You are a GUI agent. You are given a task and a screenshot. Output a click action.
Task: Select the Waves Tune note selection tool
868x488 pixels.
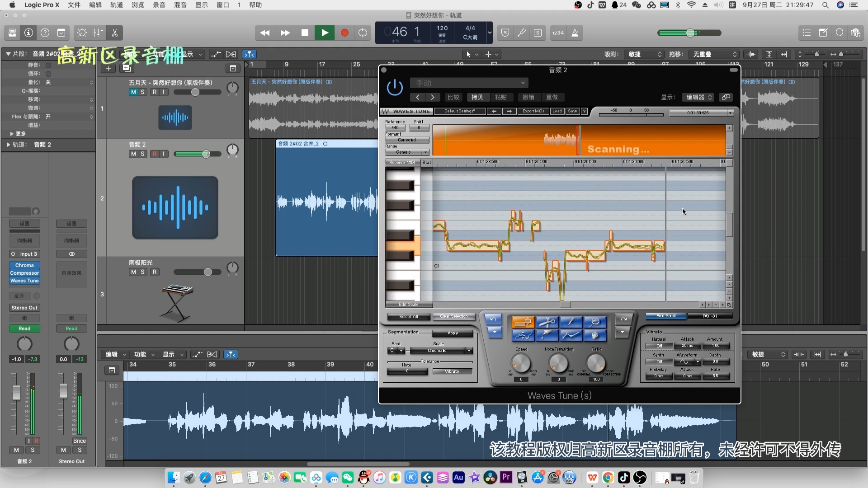tap(523, 322)
